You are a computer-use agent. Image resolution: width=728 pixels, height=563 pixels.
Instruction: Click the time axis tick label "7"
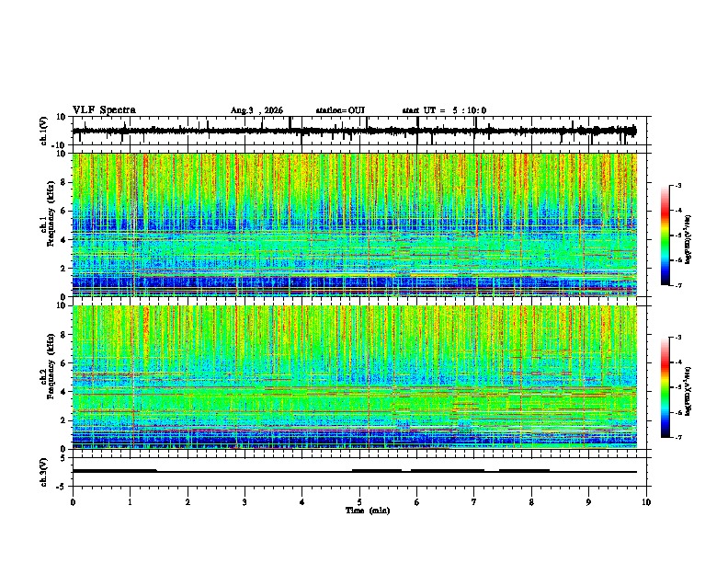(x=474, y=502)
